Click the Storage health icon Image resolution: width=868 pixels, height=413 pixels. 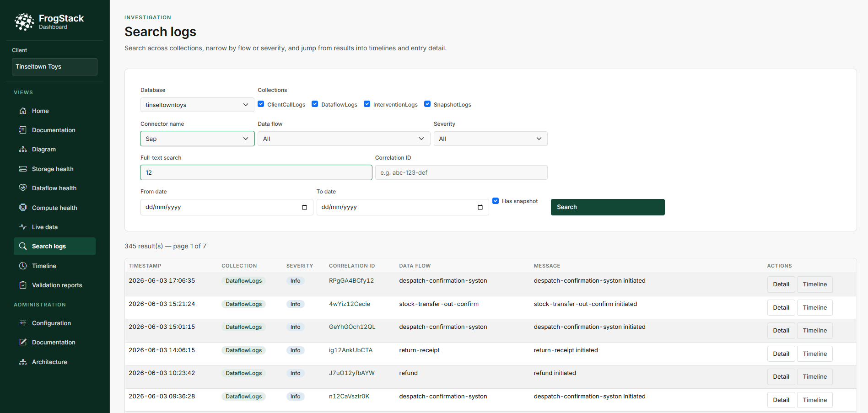pyautogui.click(x=23, y=169)
